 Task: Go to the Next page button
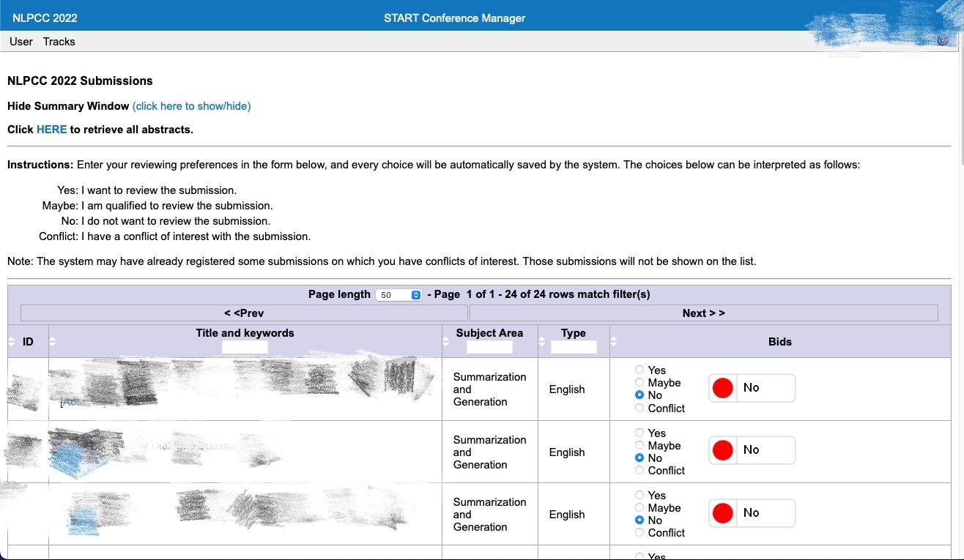[x=703, y=313]
